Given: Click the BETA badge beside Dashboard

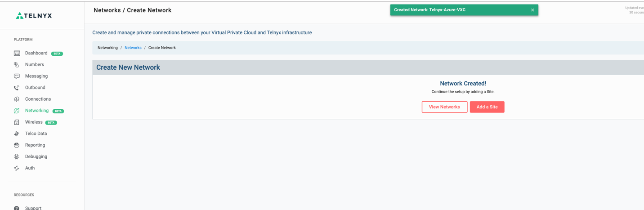Looking at the screenshot, I should coord(57,54).
